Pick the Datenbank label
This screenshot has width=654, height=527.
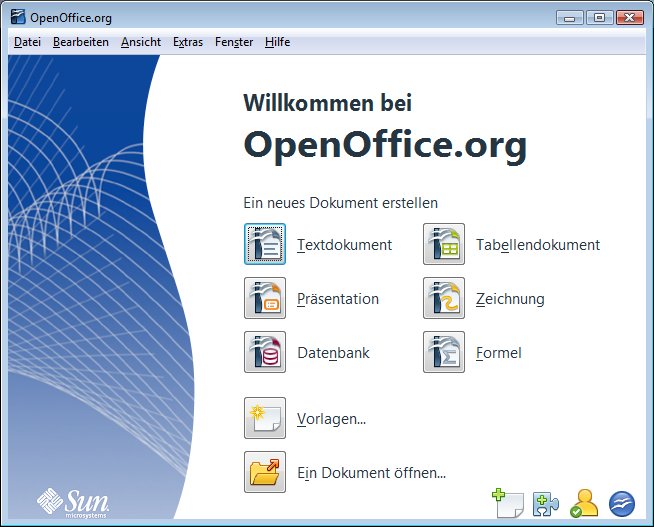pos(333,353)
